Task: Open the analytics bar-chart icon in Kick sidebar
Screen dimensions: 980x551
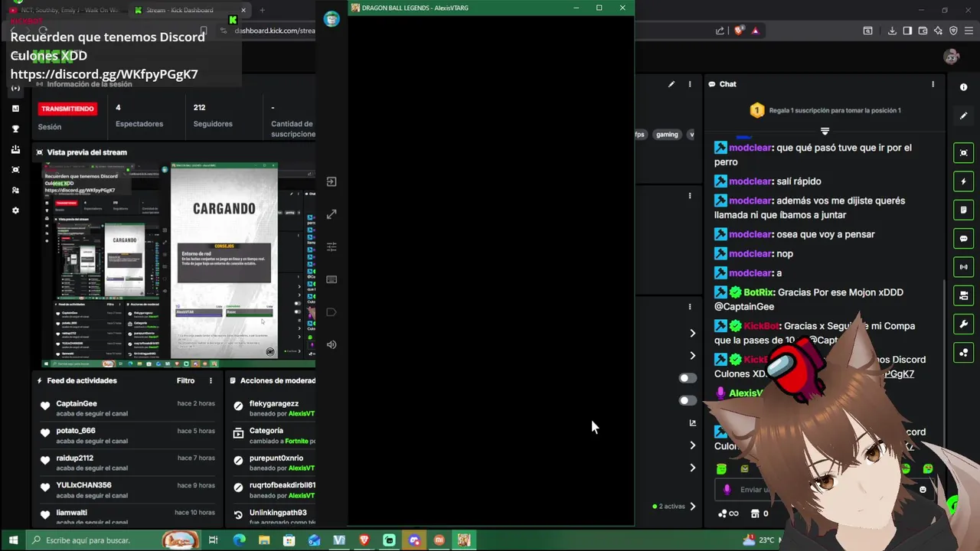Action: point(15,109)
